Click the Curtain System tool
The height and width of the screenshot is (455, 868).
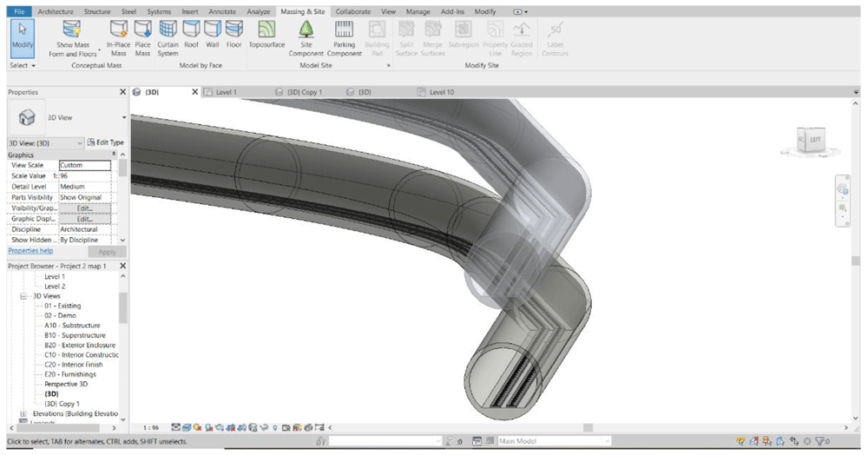click(168, 31)
